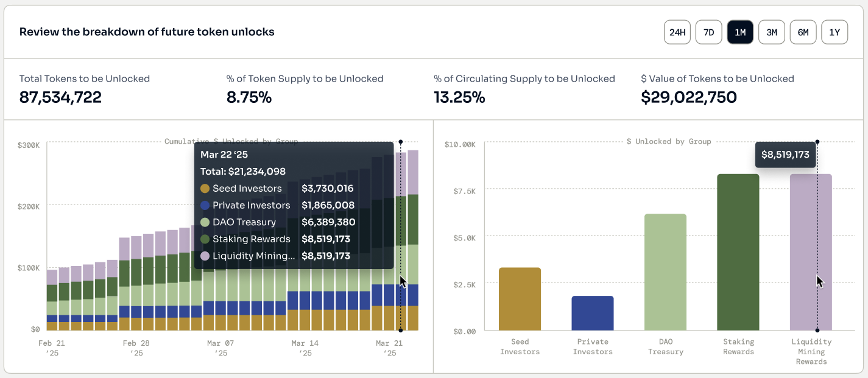Click the $8,519,173 tooltip on bar chart

(x=785, y=155)
